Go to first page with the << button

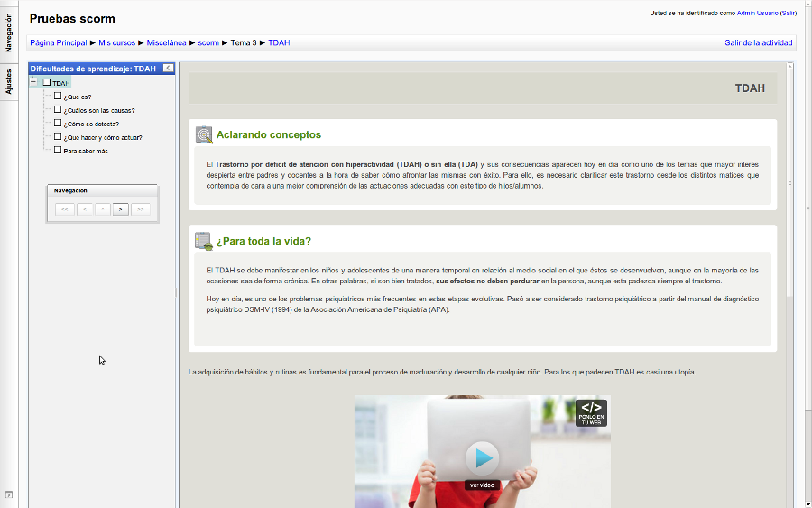64,209
